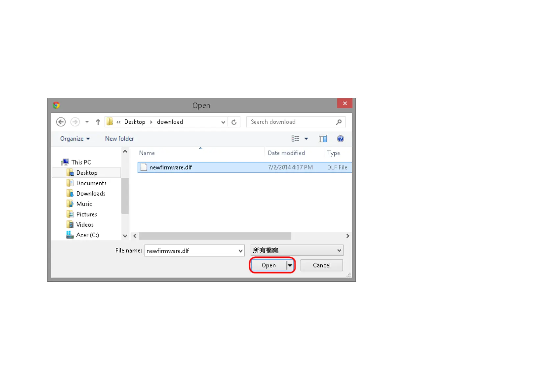Screen dimensions: 554x392
Task: Click the Acer (C:) drive icon
Action: 70,235
